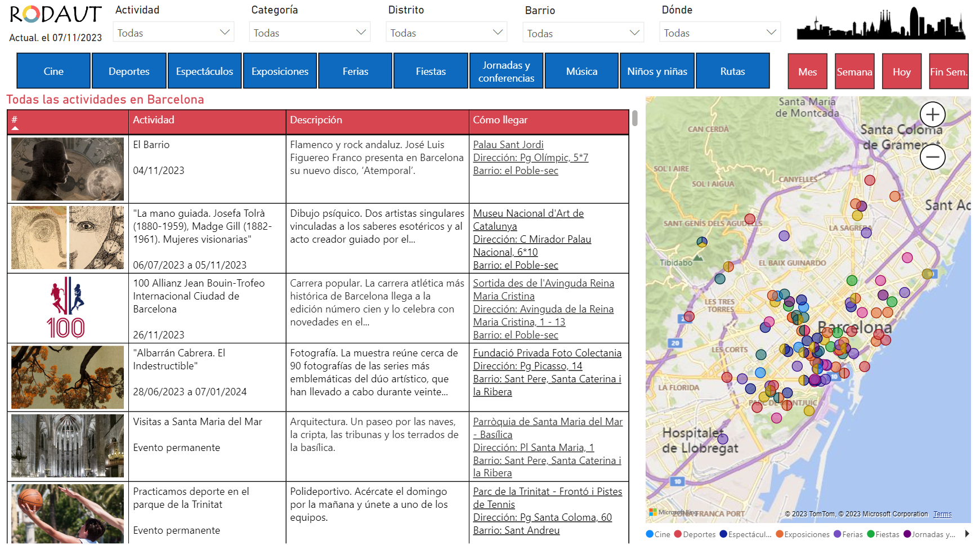Image resolution: width=980 pixels, height=545 pixels.
Task: Click "Todas las actividades en Barcelona" title
Action: (105, 100)
